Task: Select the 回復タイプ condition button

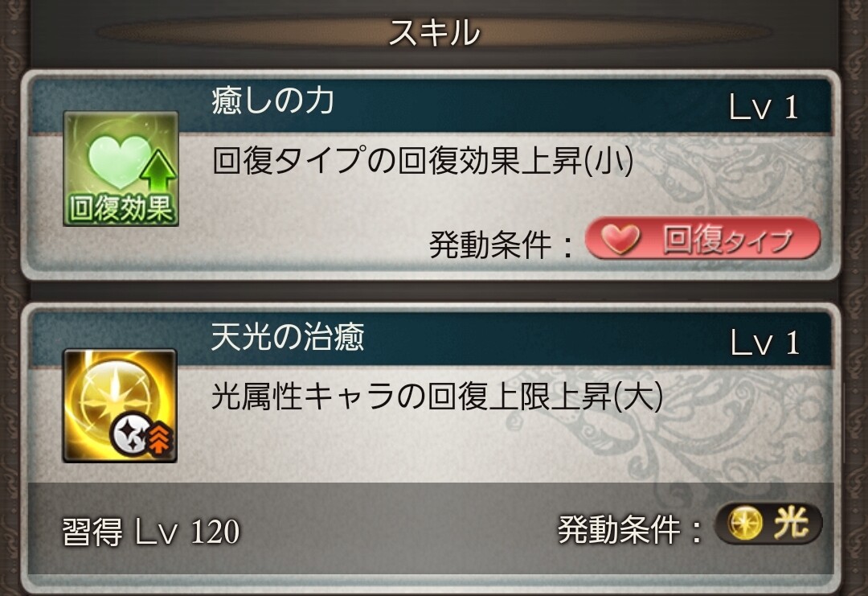Action: tap(702, 239)
